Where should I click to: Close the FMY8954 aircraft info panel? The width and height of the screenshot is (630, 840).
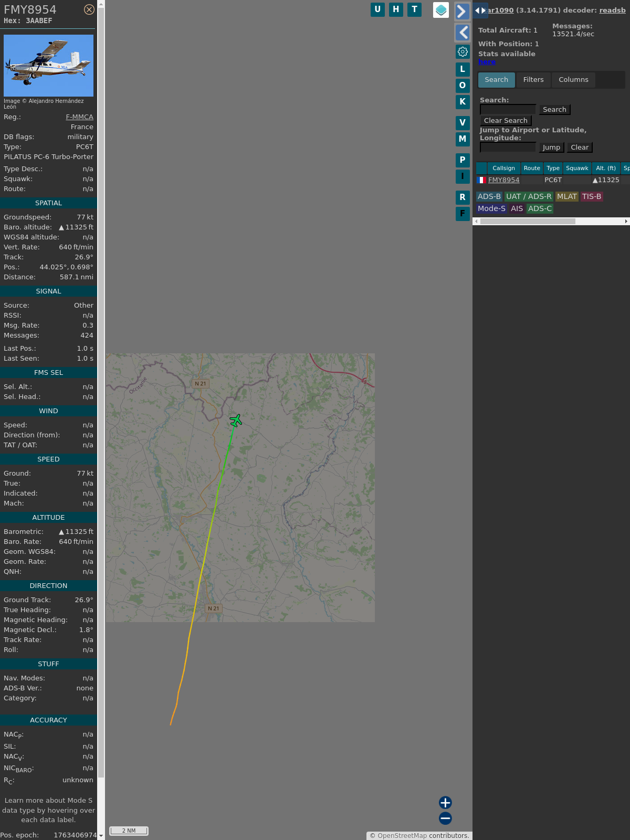click(x=89, y=9)
